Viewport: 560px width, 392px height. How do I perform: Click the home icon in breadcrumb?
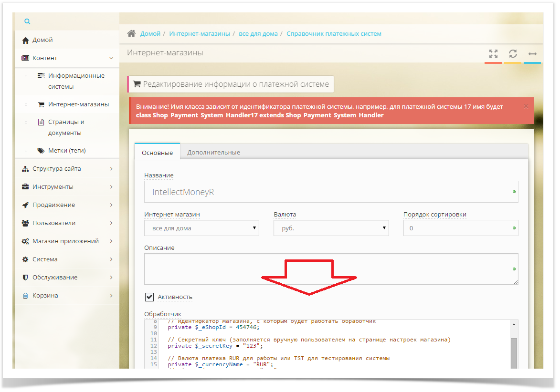131,34
